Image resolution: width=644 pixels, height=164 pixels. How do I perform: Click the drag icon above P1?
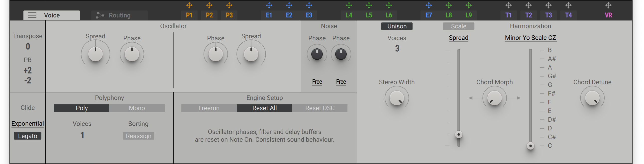(x=189, y=5)
